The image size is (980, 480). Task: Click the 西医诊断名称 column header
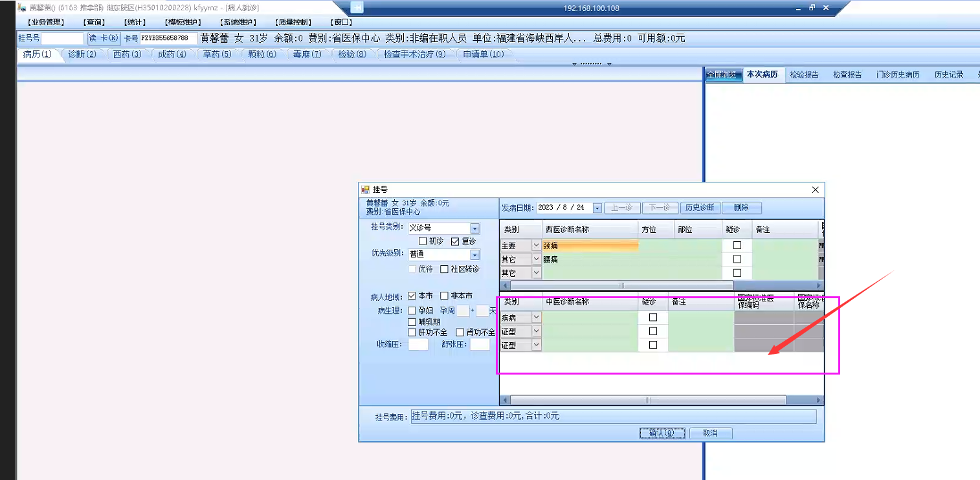pyautogui.click(x=590, y=229)
